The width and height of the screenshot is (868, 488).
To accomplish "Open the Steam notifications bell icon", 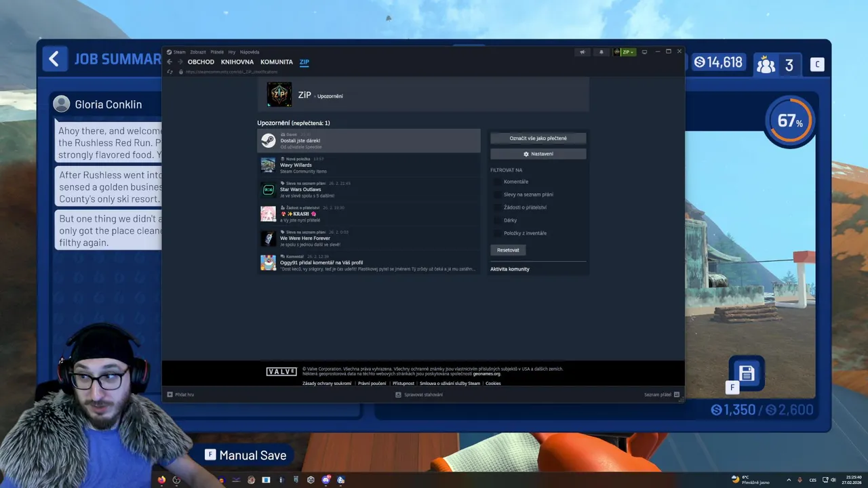I will tap(601, 52).
